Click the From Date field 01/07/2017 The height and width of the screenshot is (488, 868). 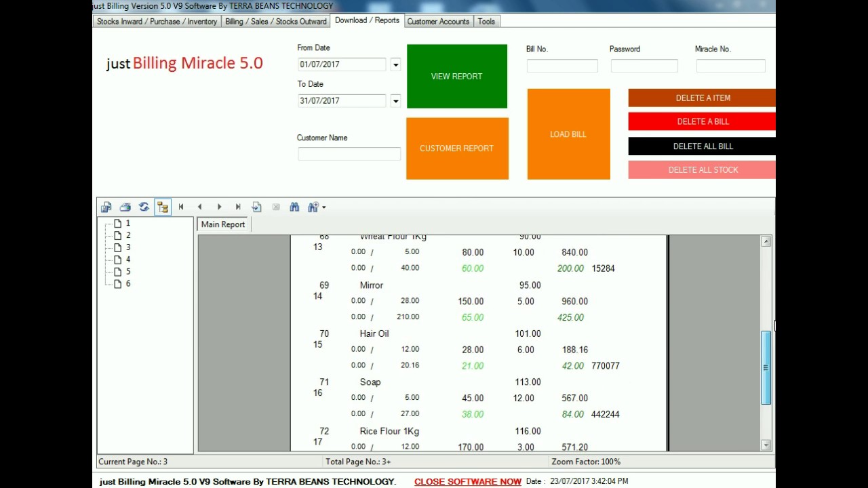click(x=342, y=64)
